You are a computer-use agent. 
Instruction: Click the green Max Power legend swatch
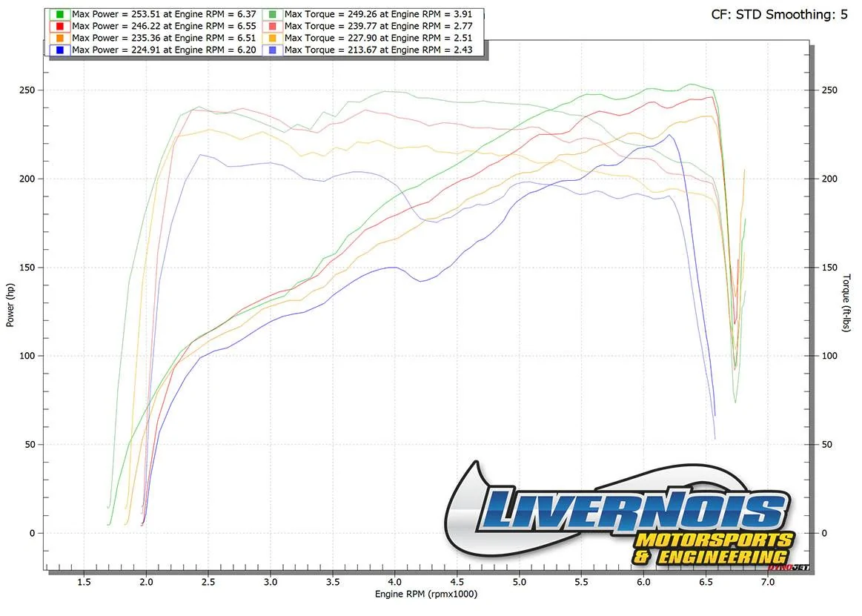point(59,14)
